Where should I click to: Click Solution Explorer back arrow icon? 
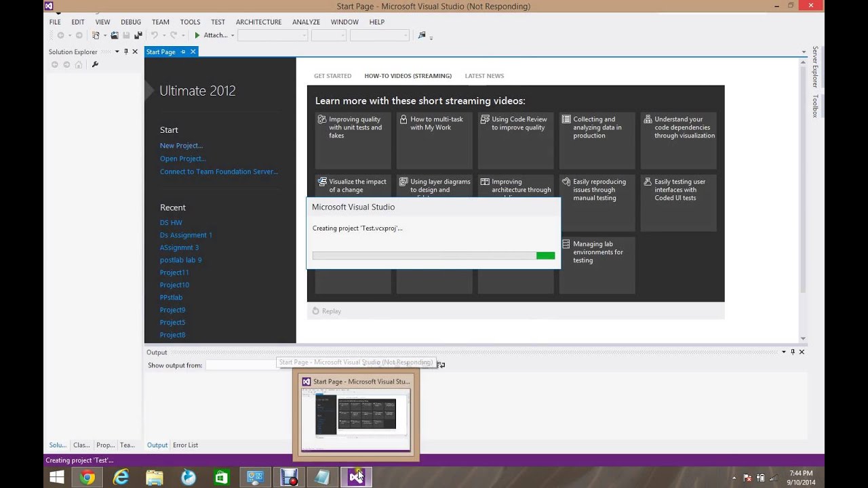(55, 65)
